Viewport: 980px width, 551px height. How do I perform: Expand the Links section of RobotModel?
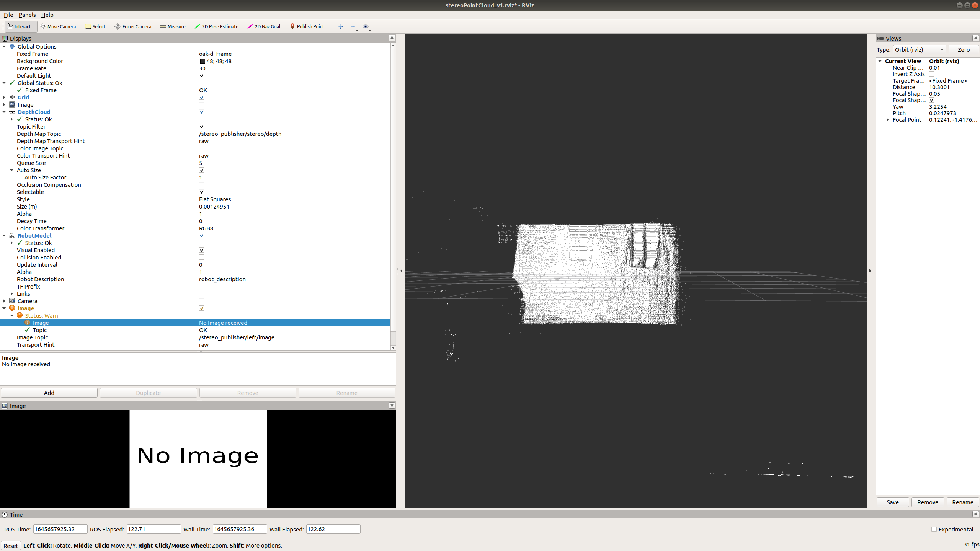(11, 293)
